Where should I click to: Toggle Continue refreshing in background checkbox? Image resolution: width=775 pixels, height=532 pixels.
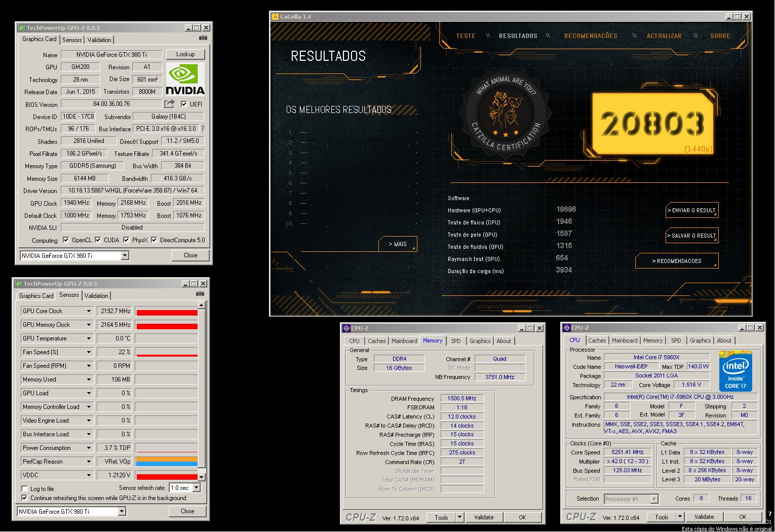pos(24,498)
